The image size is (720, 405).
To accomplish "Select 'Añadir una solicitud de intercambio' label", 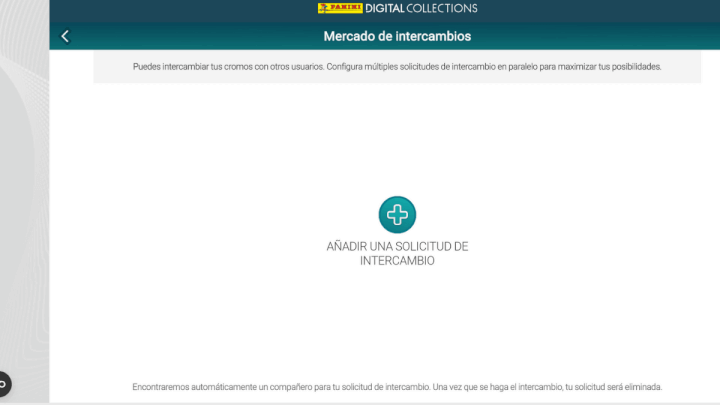I will pos(397,253).
